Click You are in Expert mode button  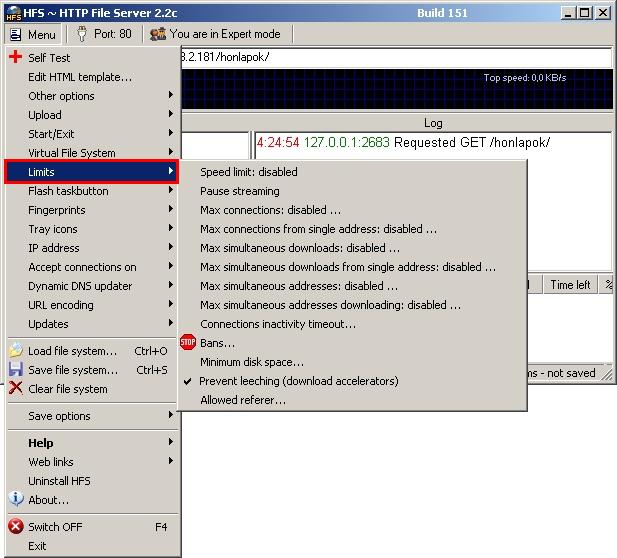click(x=218, y=34)
